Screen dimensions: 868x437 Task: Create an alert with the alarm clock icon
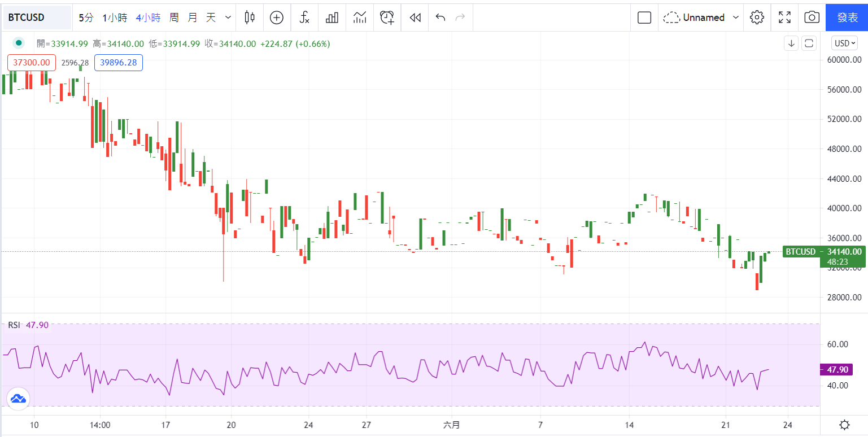(x=387, y=18)
